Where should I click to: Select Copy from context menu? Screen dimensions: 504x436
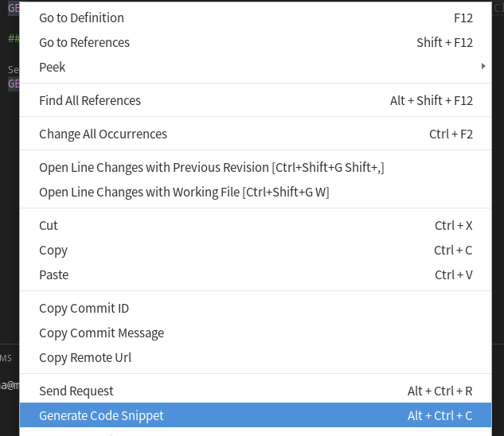click(x=256, y=251)
